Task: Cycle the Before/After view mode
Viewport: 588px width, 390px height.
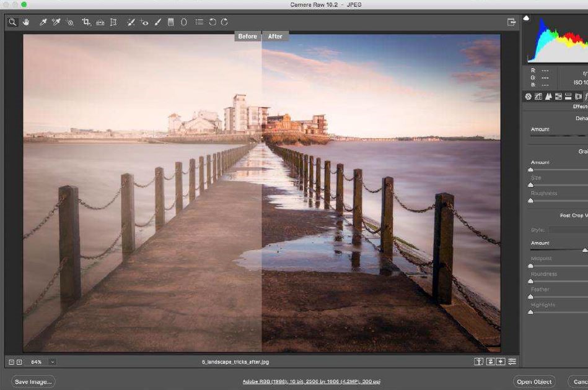Action: [478, 362]
